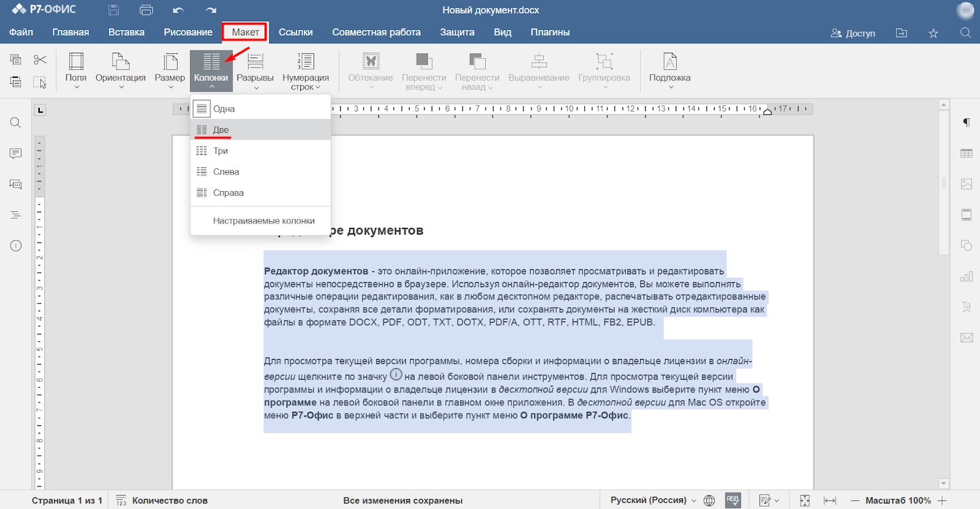Switch to the Вид tab
Image resolution: width=980 pixels, height=509 pixels.
coord(503,32)
